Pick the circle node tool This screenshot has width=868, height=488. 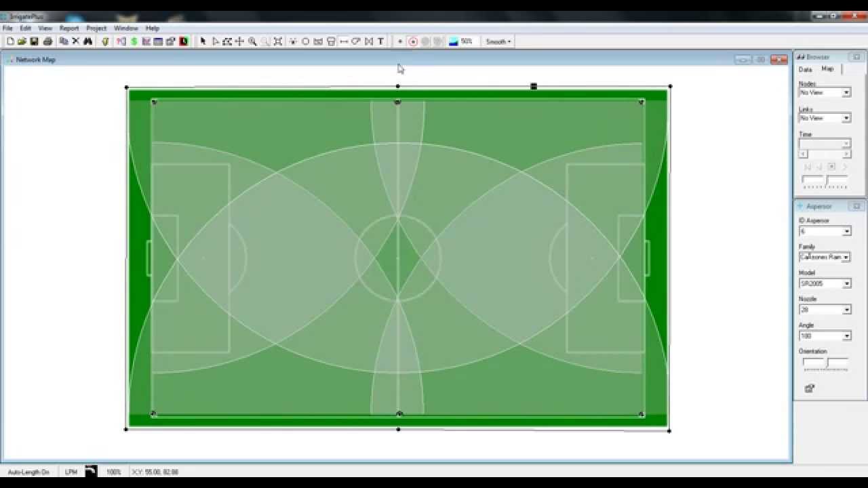coord(305,41)
